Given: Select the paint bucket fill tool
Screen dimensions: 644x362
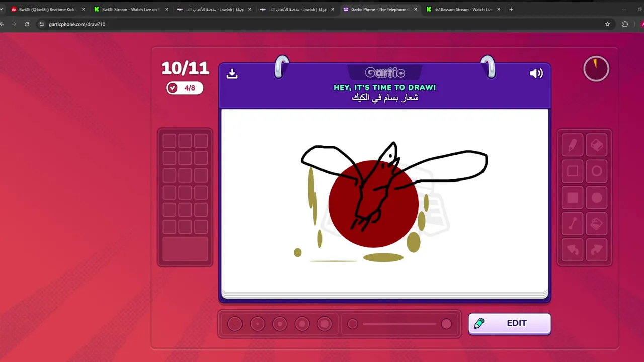Looking at the screenshot, I should click(597, 224).
